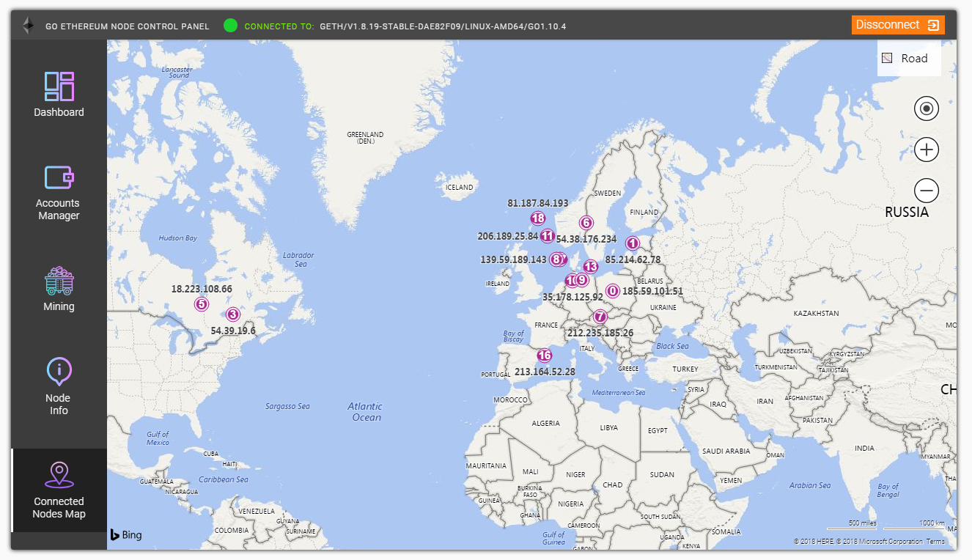Viewport: 972px width, 560px height.
Task: Open the Mining section
Action: pyautogui.click(x=59, y=289)
